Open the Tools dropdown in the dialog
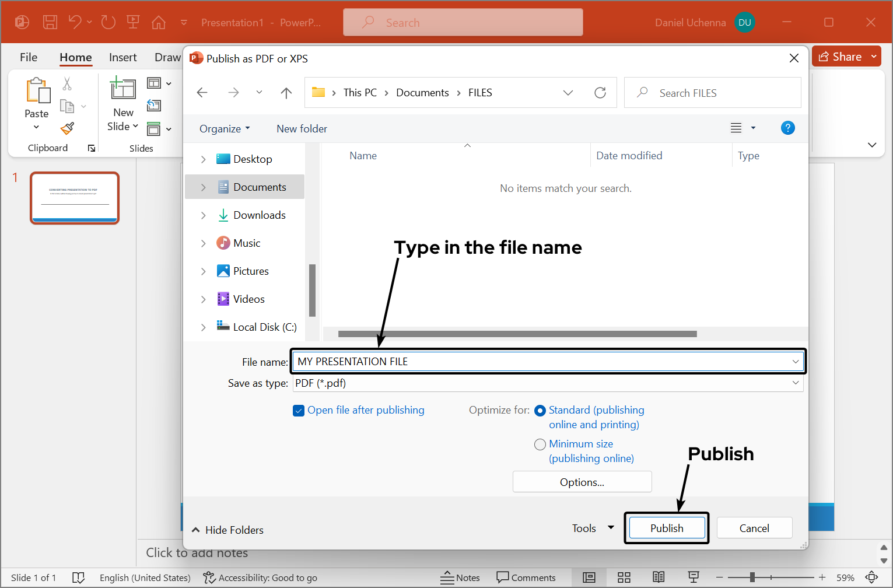 coord(592,528)
